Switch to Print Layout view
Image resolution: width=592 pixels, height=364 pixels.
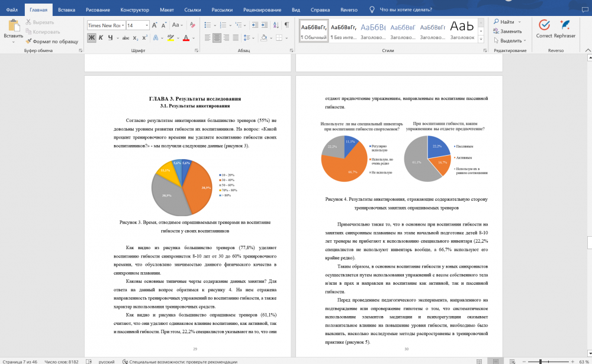(x=496, y=362)
